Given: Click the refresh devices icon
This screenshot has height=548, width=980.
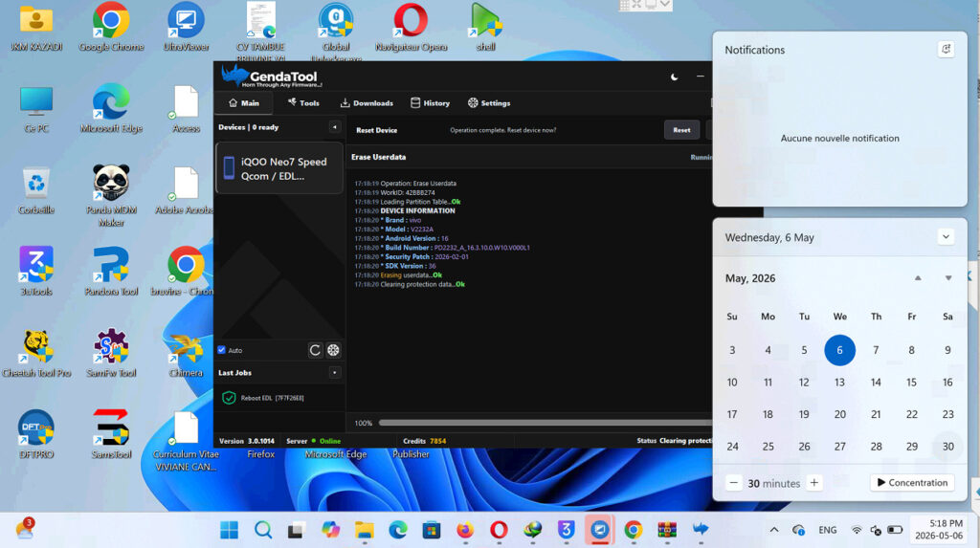Looking at the screenshot, I should pyautogui.click(x=315, y=350).
